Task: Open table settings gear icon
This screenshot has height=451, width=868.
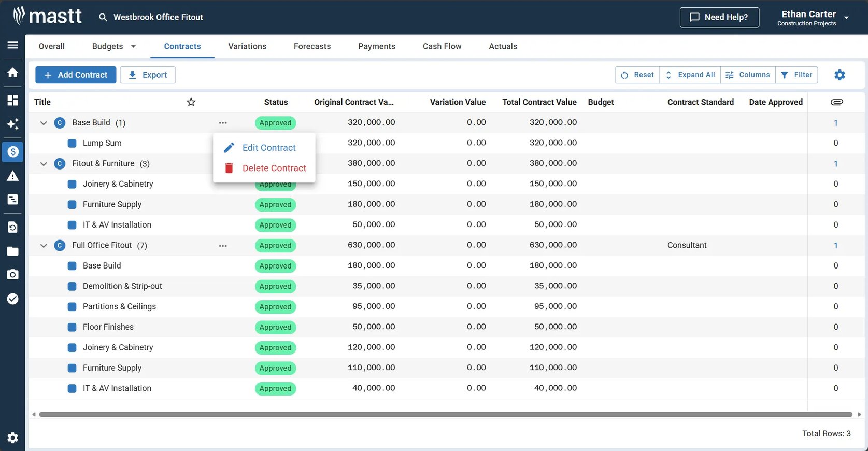Action: pos(839,75)
